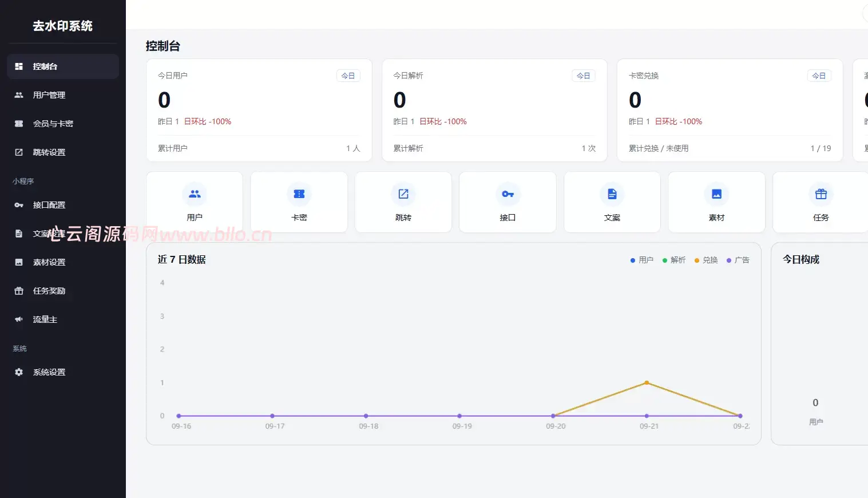Toggle the 用户 series in chart legend

pyautogui.click(x=642, y=260)
